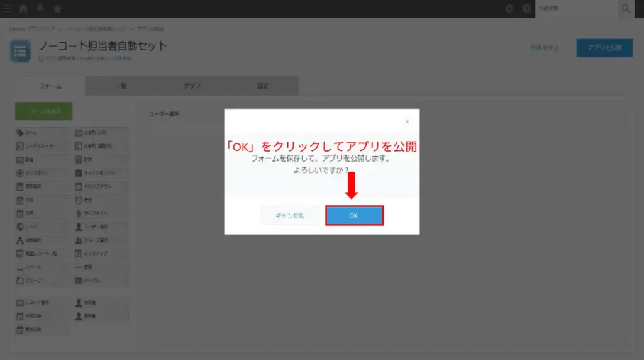The height and width of the screenshot is (360, 644).
Task: Open the help icon in the header
Action: pyautogui.click(x=526, y=8)
